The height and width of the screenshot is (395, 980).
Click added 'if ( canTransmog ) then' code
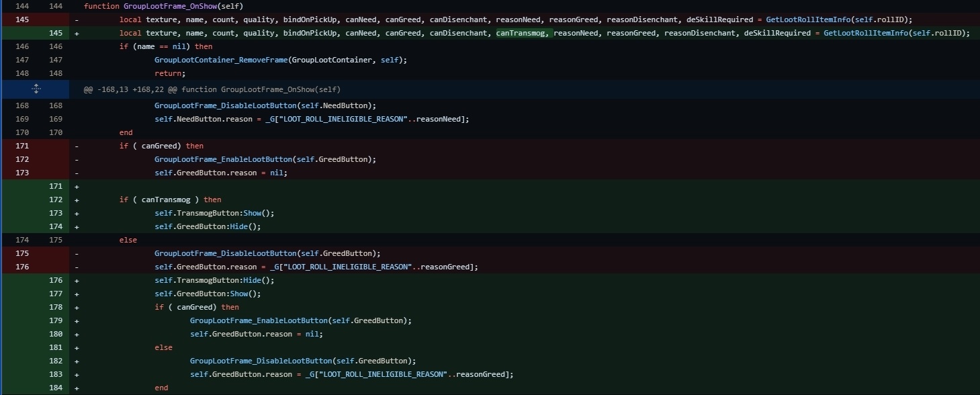tap(171, 200)
